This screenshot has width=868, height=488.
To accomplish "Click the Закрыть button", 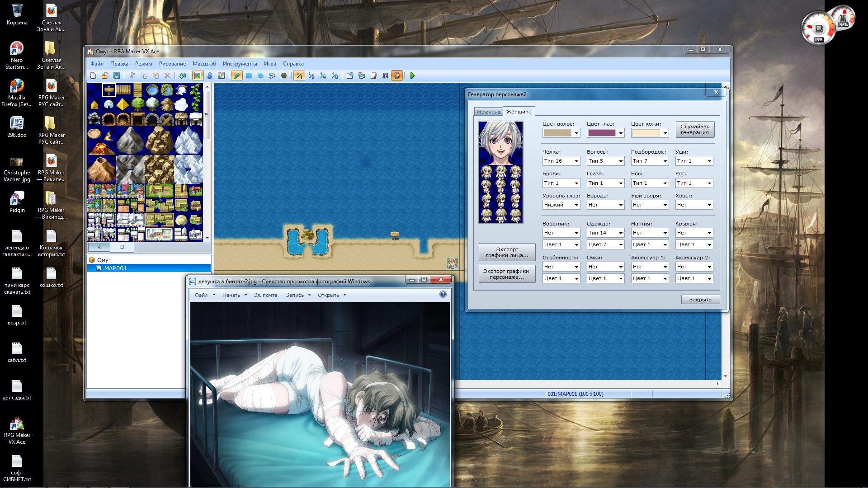I will (x=700, y=300).
